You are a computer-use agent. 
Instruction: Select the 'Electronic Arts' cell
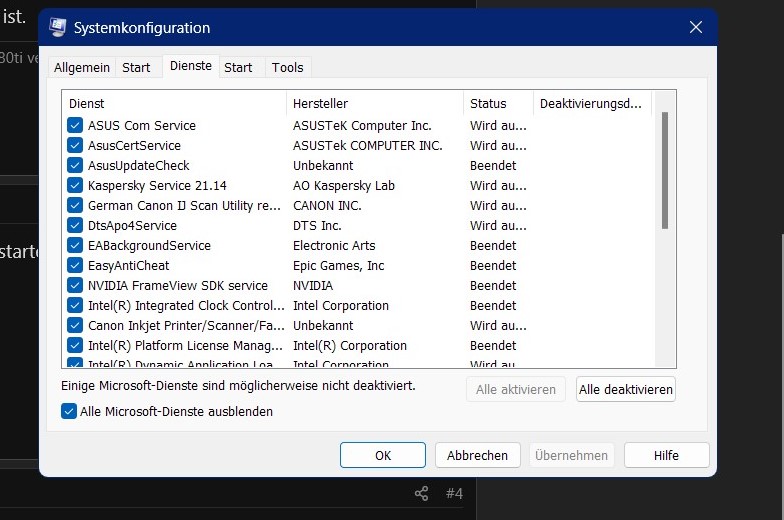[334, 246]
